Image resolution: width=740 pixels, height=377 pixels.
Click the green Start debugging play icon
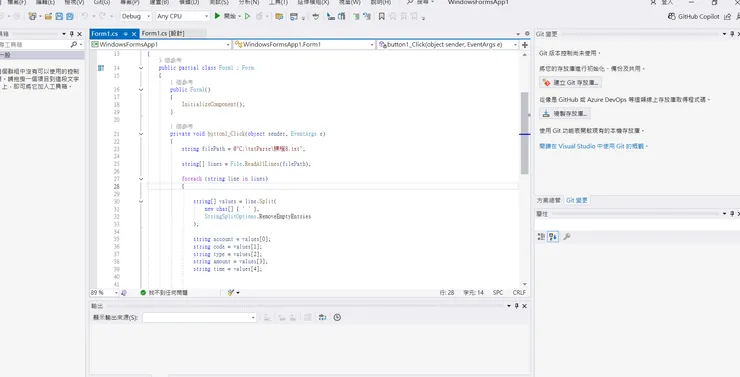click(x=217, y=16)
